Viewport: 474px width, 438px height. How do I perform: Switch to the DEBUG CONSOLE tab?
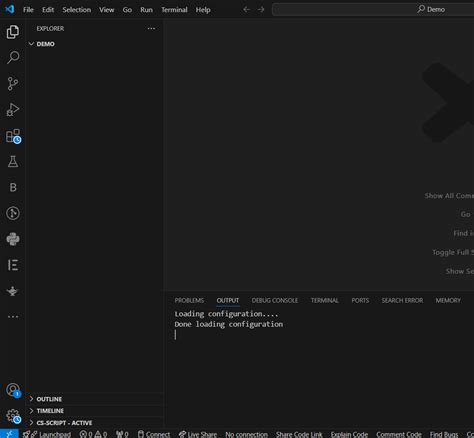pos(275,300)
